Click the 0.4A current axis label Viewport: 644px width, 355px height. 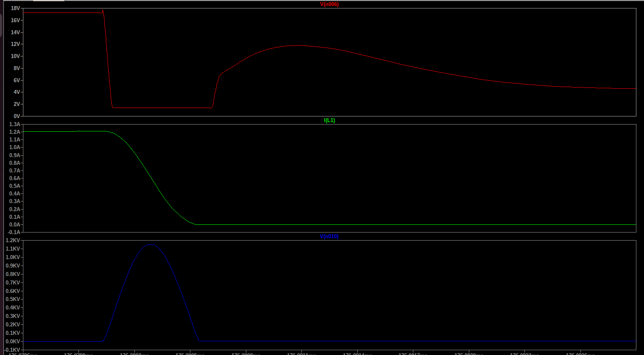[14, 193]
